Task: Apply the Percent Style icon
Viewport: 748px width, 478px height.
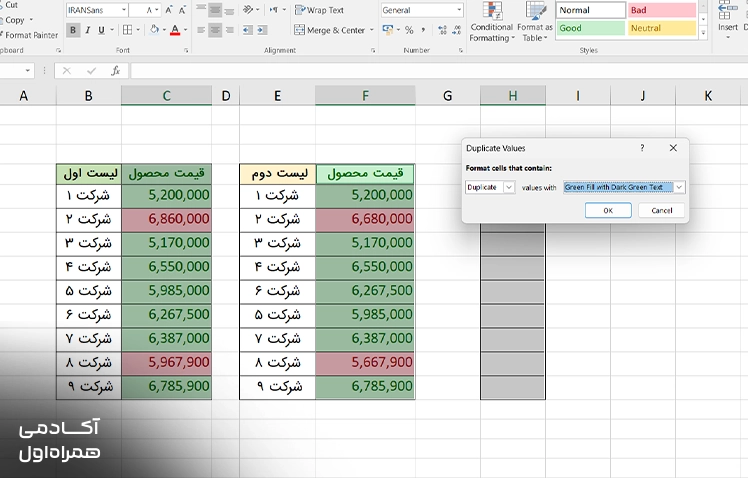Action: click(409, 30)
